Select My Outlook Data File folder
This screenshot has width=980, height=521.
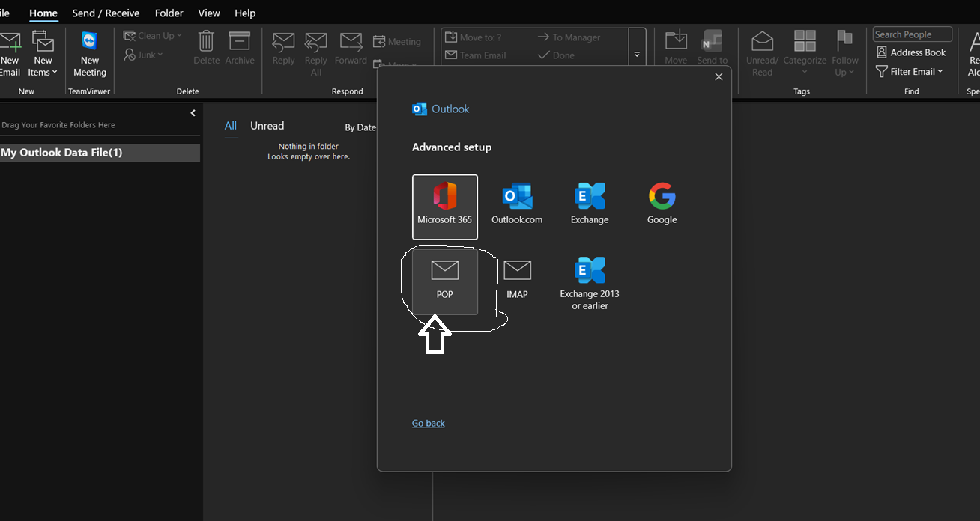[x=100, y=153]
